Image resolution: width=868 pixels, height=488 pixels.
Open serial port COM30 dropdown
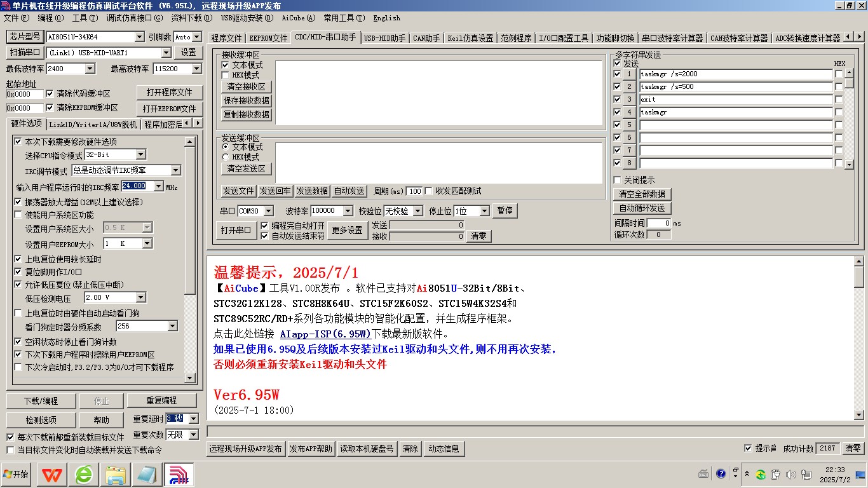268,211
